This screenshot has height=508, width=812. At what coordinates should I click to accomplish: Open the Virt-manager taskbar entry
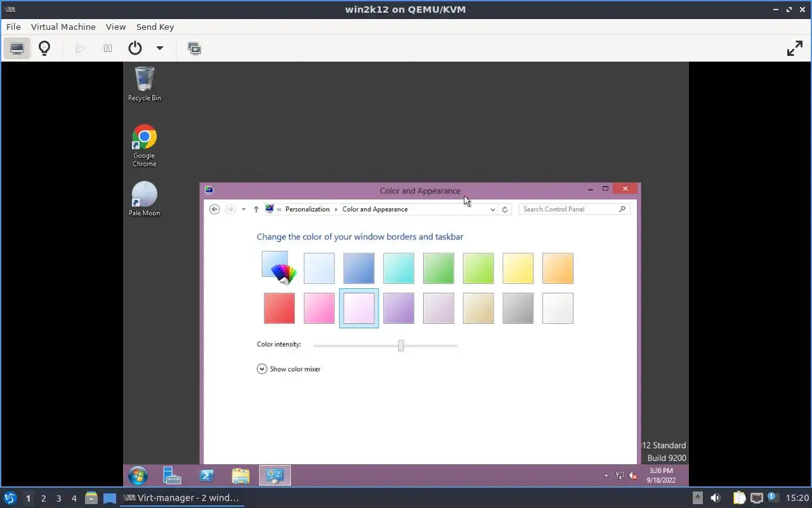pyautogui.click(x=183, y=498)
